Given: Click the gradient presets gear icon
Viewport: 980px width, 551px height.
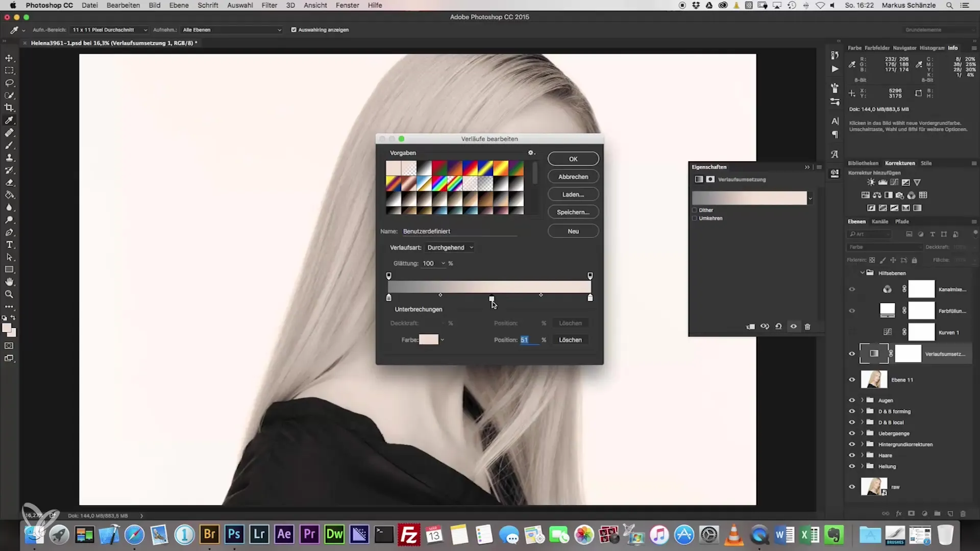Looking at the screenshot, I should click(531, 153).
